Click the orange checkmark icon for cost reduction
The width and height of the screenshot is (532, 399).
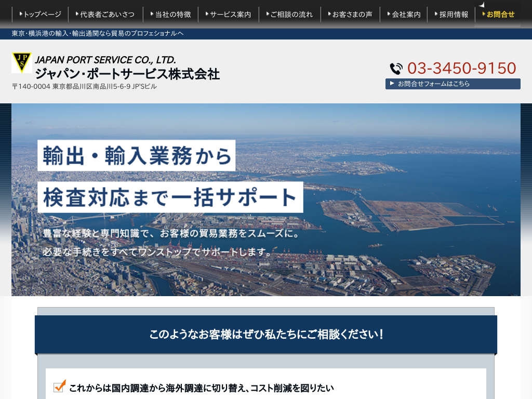click(x=59, y=387)
